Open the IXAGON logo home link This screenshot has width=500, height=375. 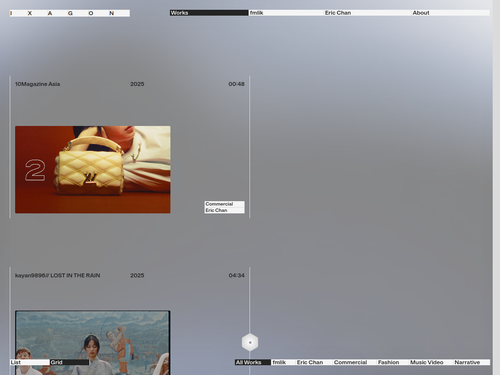70,13
